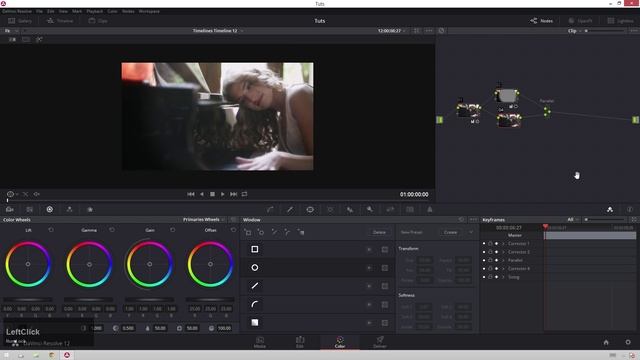This screenshot has height=360, width=640.
Task: Adjust the Gain master wheel slider
Action: point(149,300)
